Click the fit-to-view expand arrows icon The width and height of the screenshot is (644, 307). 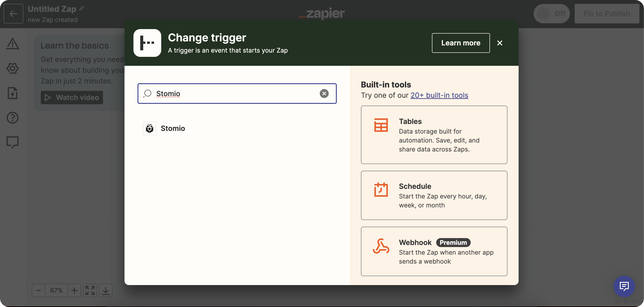pyautogui.click(x=90, y=290)
